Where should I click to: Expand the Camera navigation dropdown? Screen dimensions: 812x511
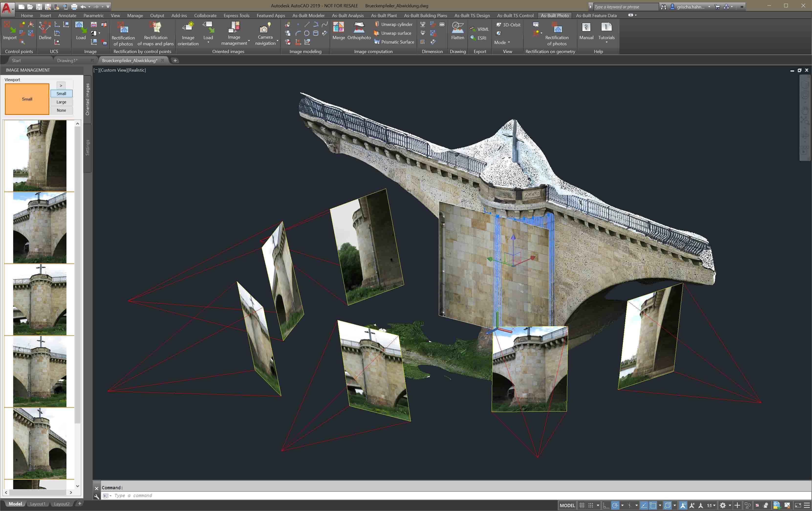278,41
